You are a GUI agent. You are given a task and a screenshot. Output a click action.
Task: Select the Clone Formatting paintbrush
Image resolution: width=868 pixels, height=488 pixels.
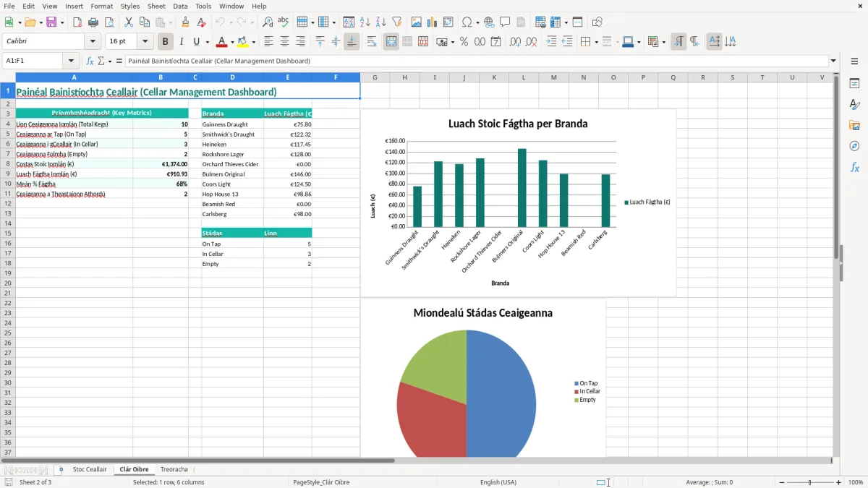(x=185, y=22)
